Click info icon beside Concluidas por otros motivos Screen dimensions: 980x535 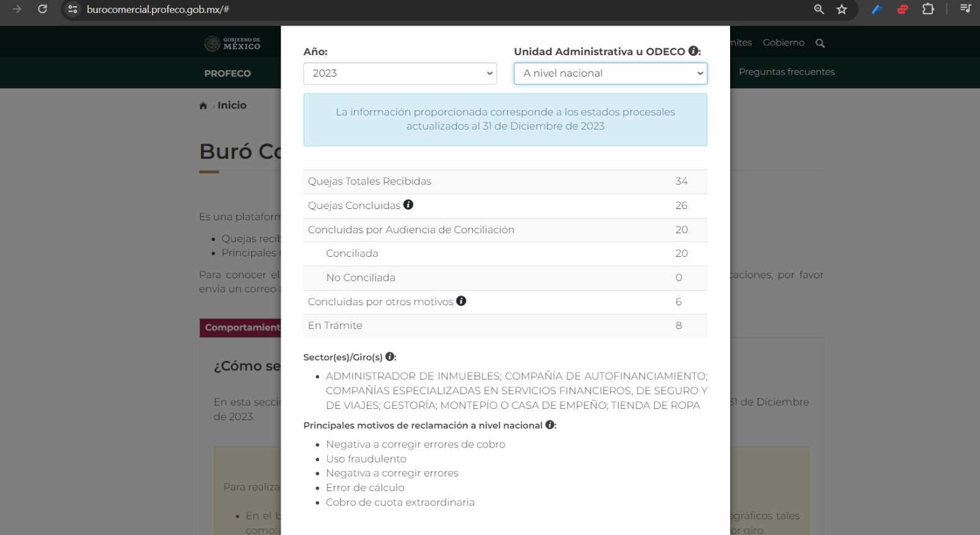pos(461,301)
